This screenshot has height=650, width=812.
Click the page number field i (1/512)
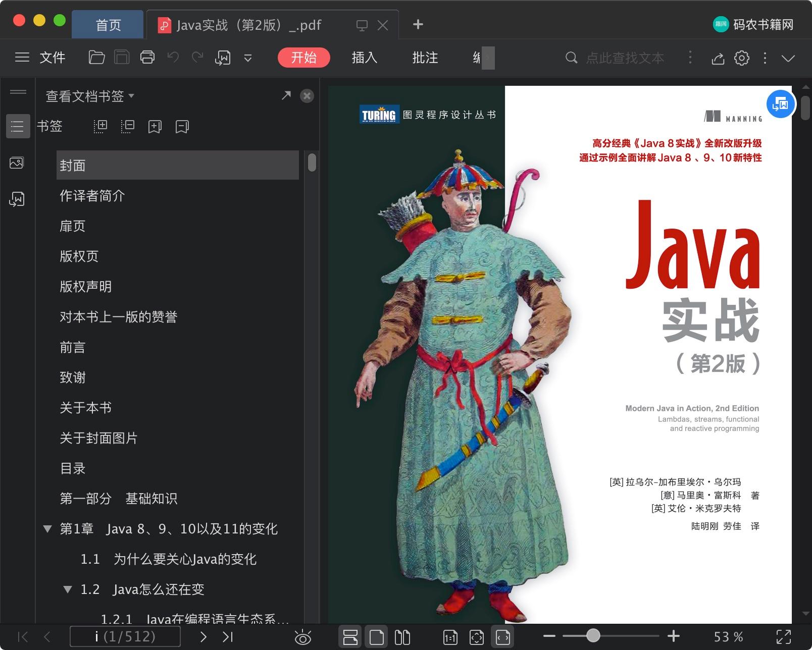(125, 636)
